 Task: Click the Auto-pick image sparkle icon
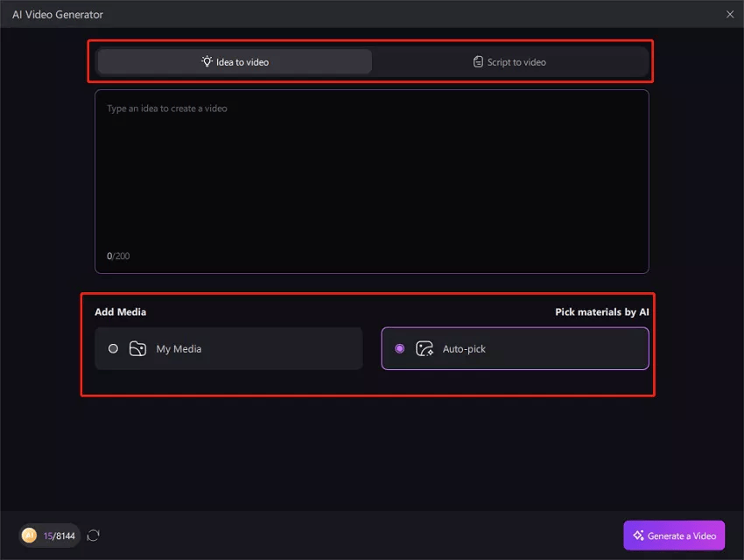click(x=425, y=349)
